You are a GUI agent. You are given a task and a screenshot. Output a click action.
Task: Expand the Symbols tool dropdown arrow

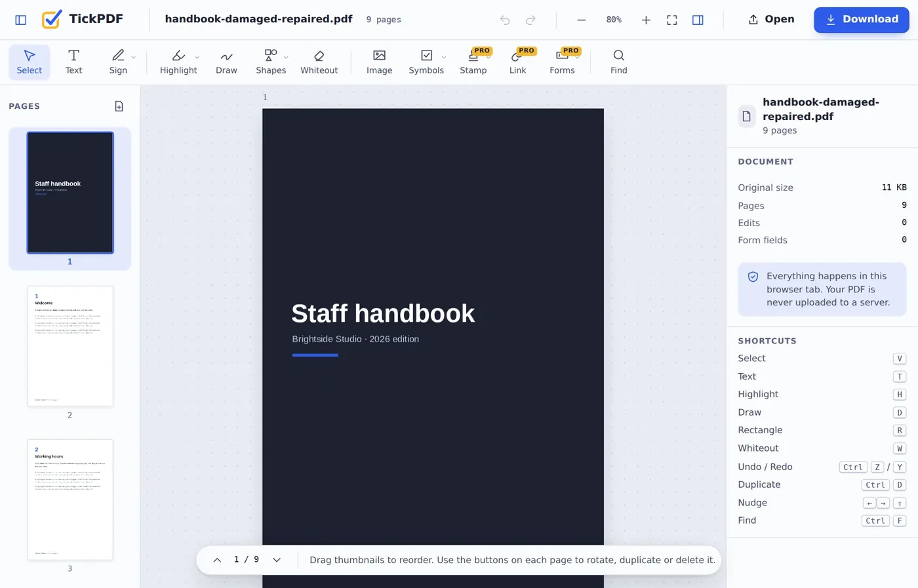(444, 57)
